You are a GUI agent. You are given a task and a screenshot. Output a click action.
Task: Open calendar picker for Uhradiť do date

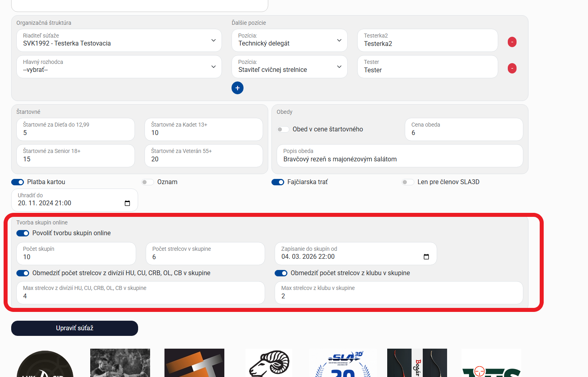127,203
